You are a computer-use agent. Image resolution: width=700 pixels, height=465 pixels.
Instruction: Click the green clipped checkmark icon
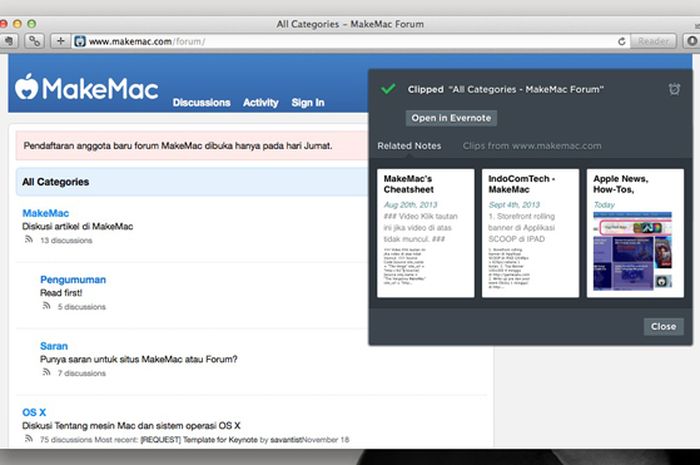388,89
